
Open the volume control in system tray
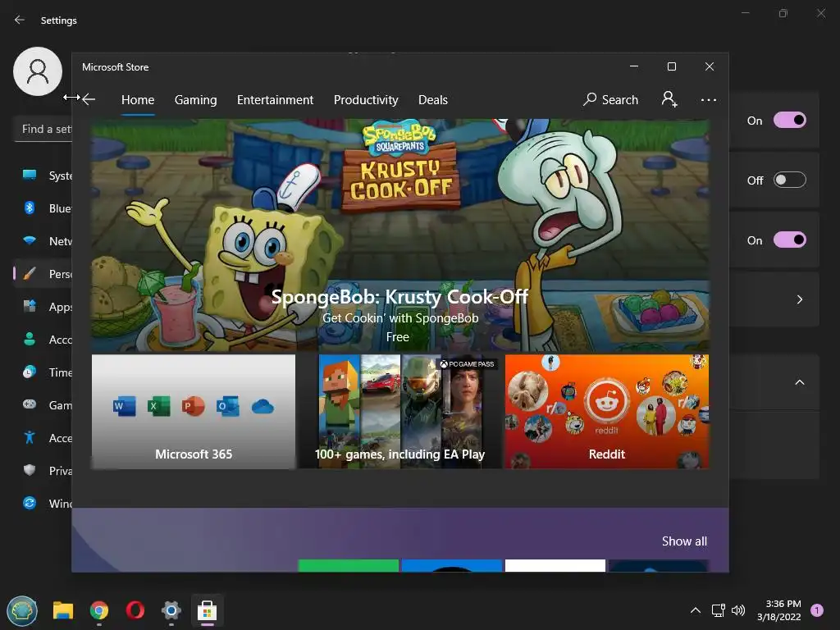point(738,610)
